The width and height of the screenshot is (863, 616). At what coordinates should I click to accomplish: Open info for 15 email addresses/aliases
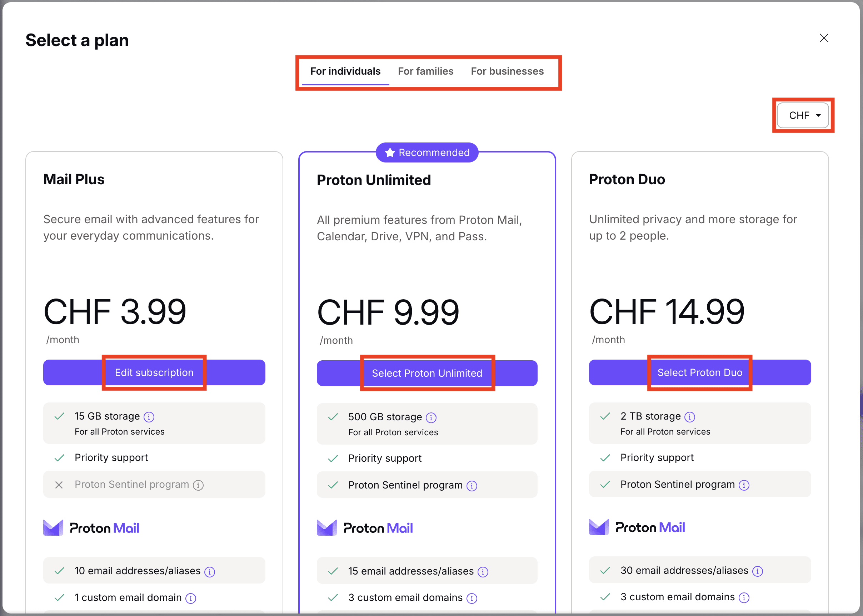[x=483, y=572]
